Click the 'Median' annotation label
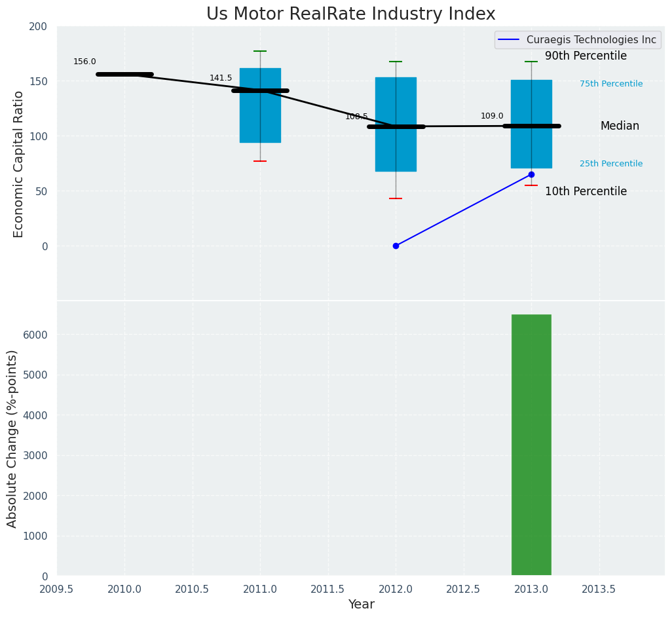The height and width of the screenshot is (617, 672). click(620, 126)
